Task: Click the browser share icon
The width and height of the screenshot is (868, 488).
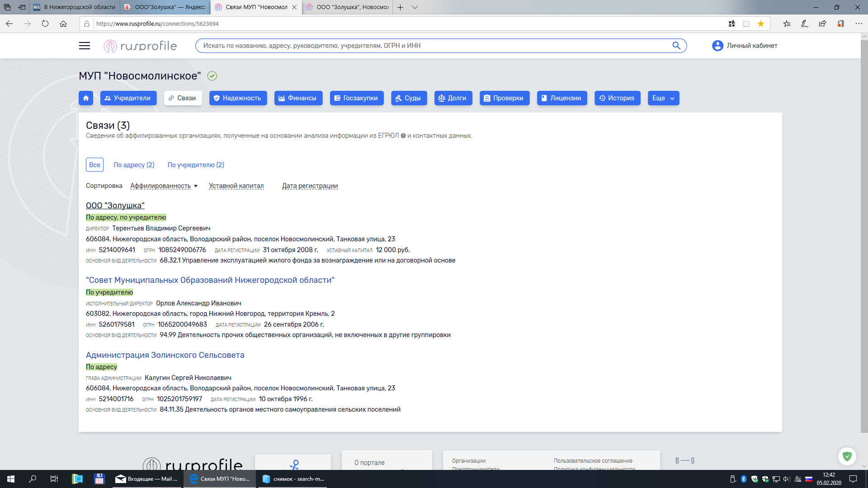Action: 822,23
